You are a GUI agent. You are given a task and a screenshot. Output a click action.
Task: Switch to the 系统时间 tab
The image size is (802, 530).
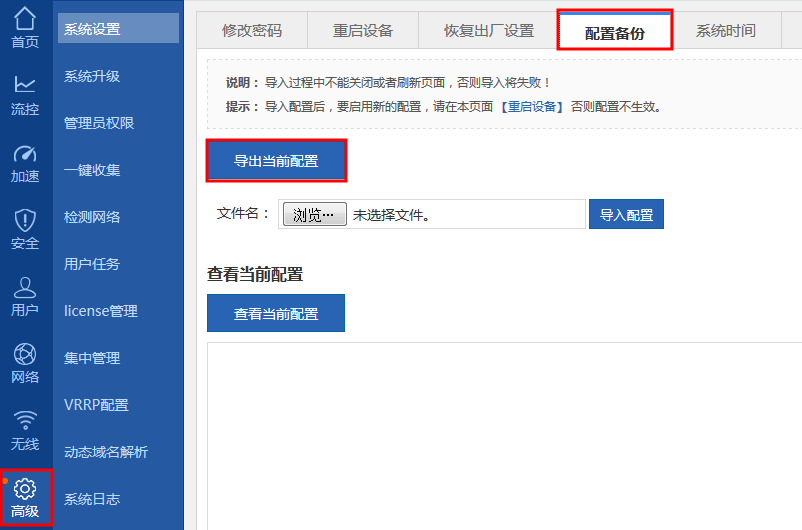click(x=725, y=30)
